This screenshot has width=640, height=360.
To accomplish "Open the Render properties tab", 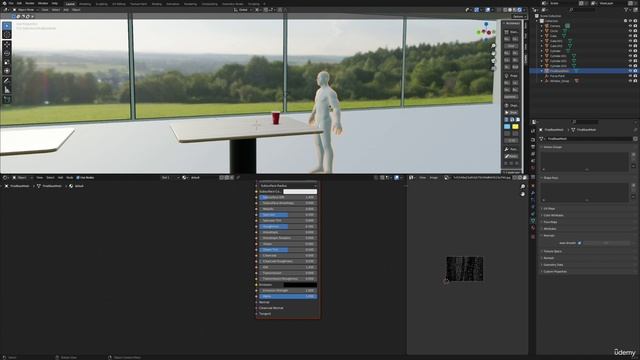I will coord(533,140).
